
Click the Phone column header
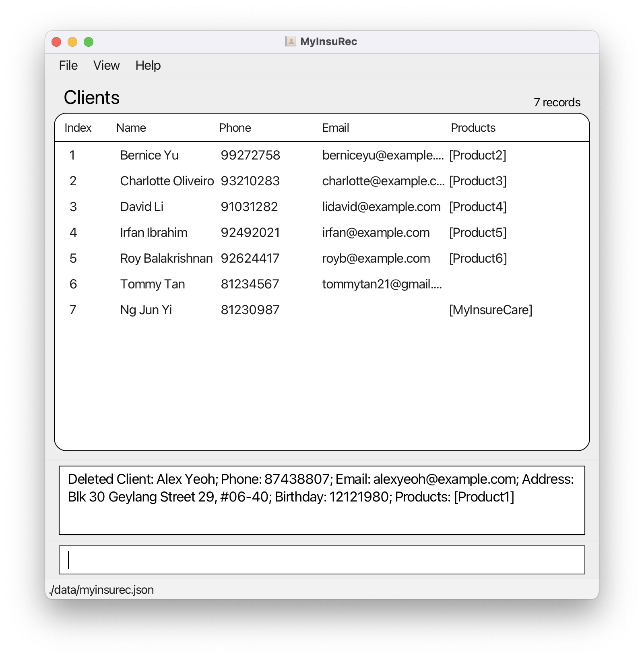235,128
